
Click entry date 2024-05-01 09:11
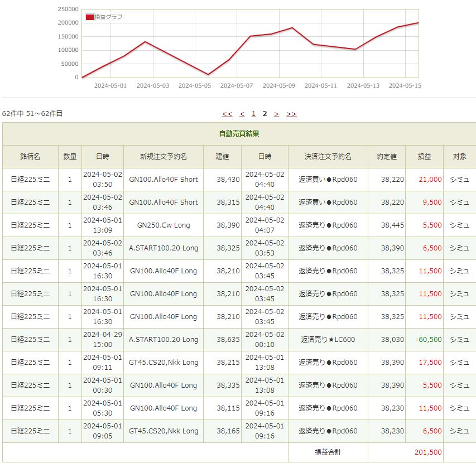tap(103, 362)
